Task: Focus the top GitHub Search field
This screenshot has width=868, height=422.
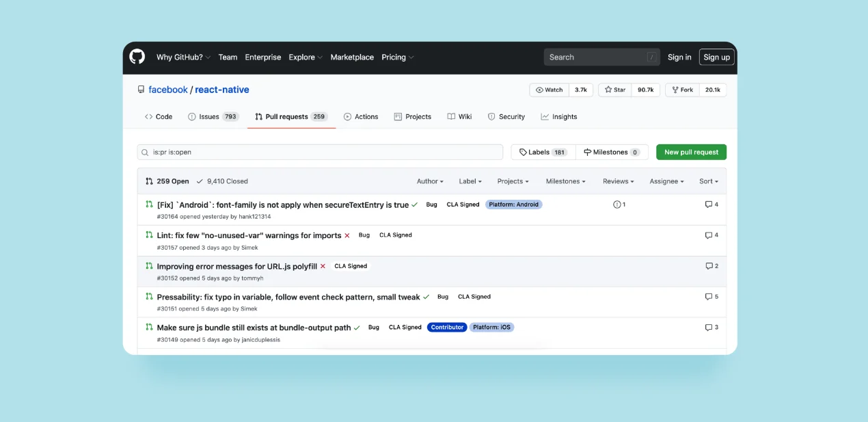Action: click(603, 57)
